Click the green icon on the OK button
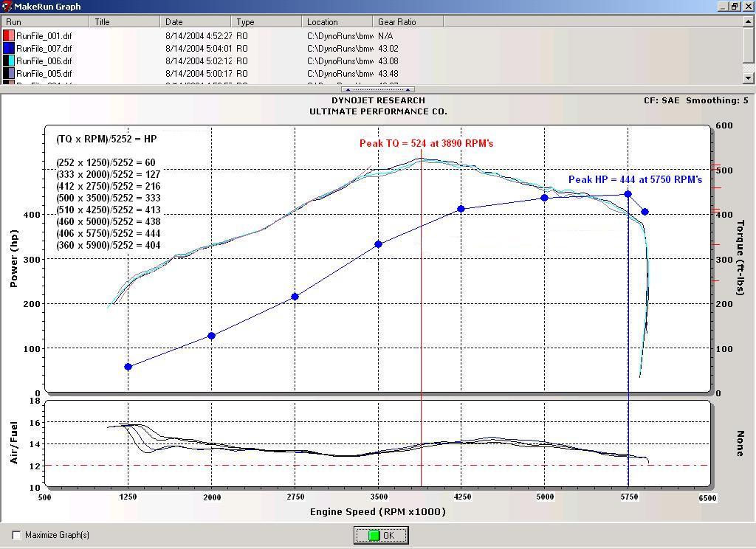The width and height of the screenshot is (756, 549). (374, 536)
